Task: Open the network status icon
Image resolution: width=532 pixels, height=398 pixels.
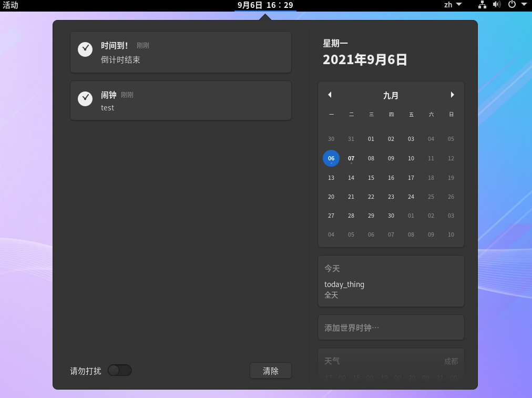Action: (482, 5)
